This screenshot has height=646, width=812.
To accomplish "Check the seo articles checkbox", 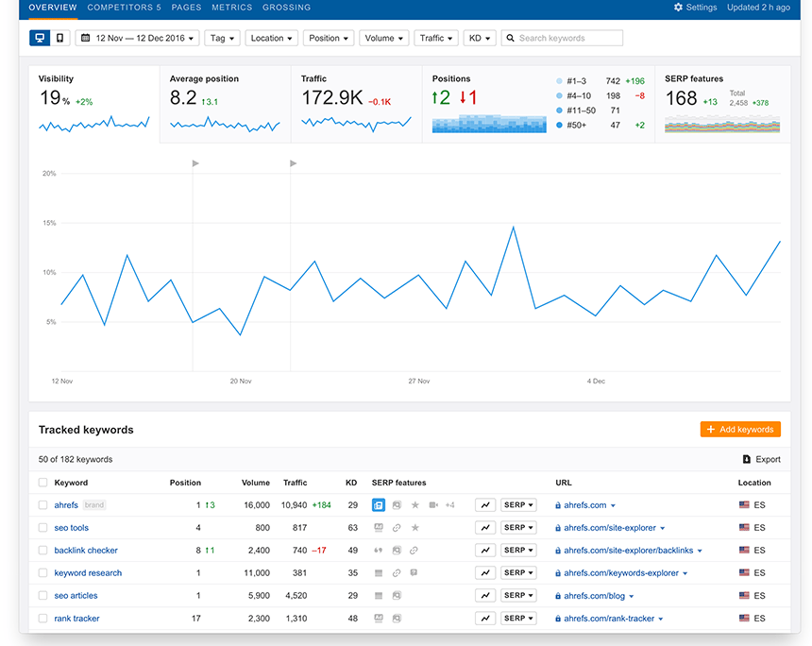I will (x=43, y=595).
